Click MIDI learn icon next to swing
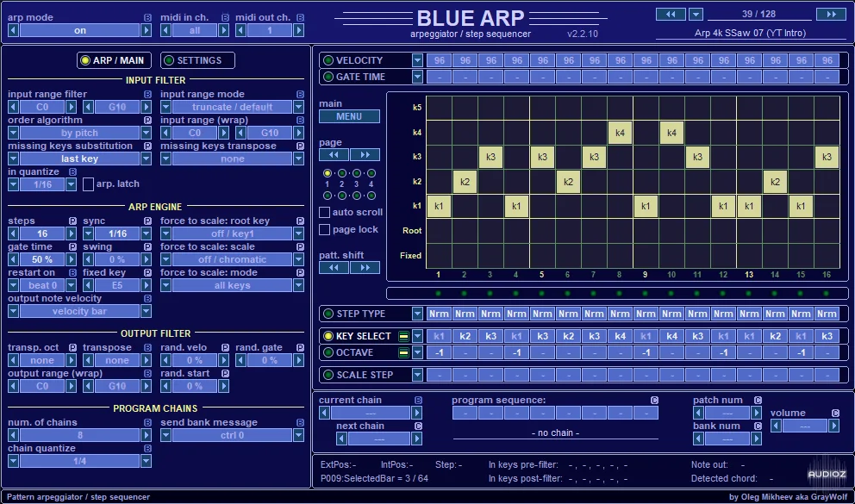Screen dimensions: 855x504 coord(147,246)
